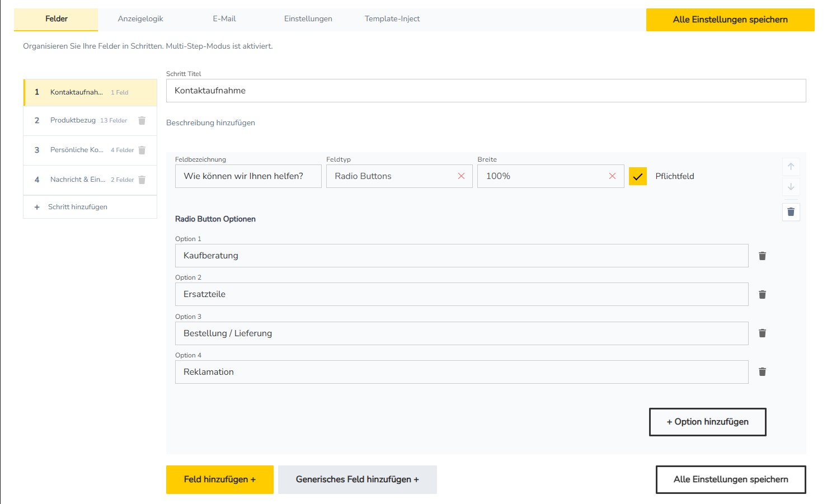Viewport: 827px width, 504px height.
Task: Open the Feldtyp dropdown
Action: coord(400,176)
